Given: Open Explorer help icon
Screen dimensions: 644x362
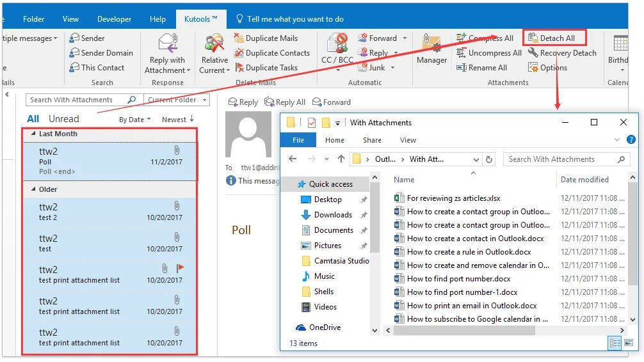Looking at the screenshot, I should click(x=631, y=140).
